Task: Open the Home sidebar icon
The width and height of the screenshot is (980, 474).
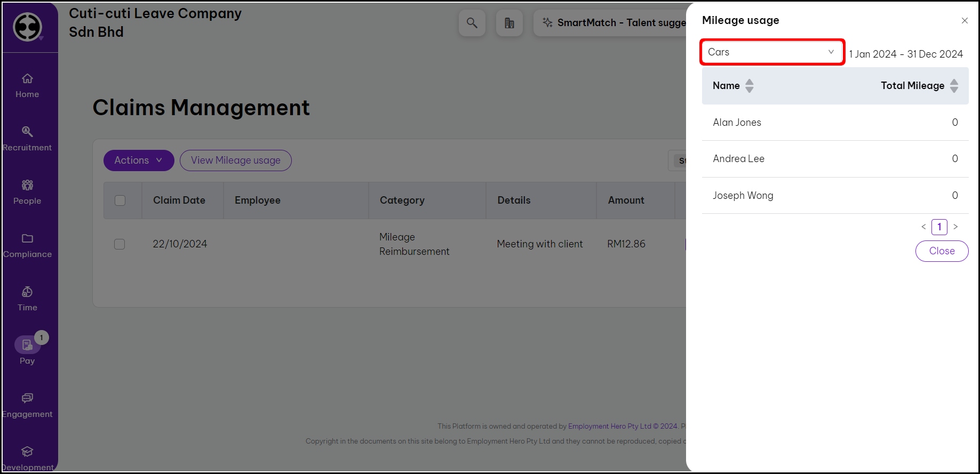Action: click(x=27, y=79)
